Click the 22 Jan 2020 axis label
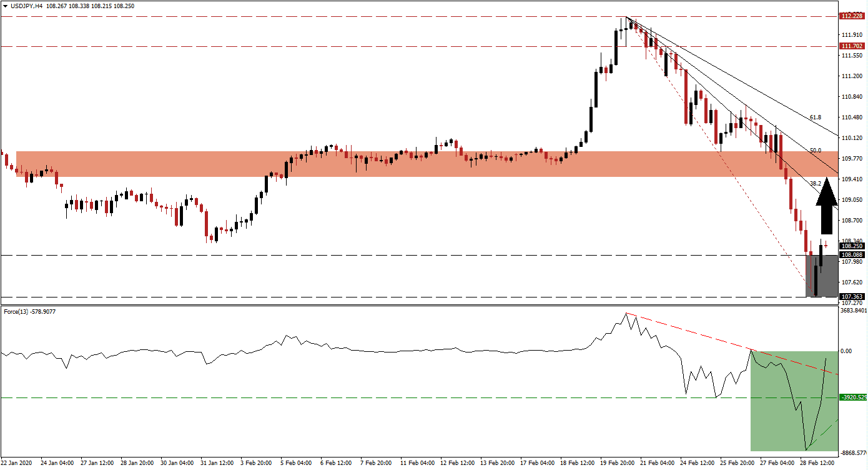The width and height of the screenshot is (868, 470). (x=17, y=464)
